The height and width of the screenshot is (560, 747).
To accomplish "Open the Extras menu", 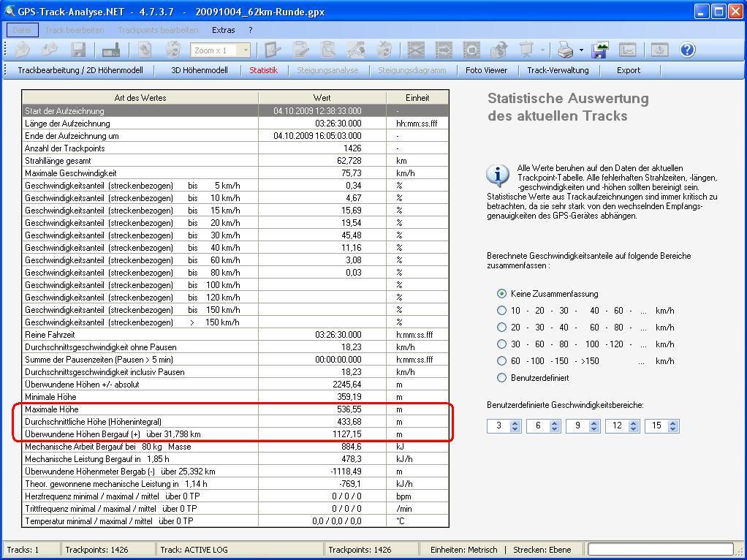I will [x=223, y=30].
